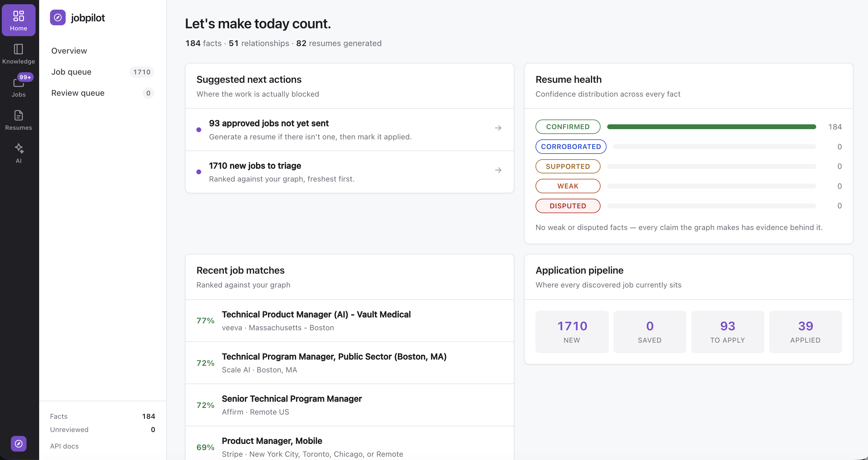This screenshot has width=868, height=460.
Task: Click the WEAK confidence badge
Action: [x=568, y=186]
